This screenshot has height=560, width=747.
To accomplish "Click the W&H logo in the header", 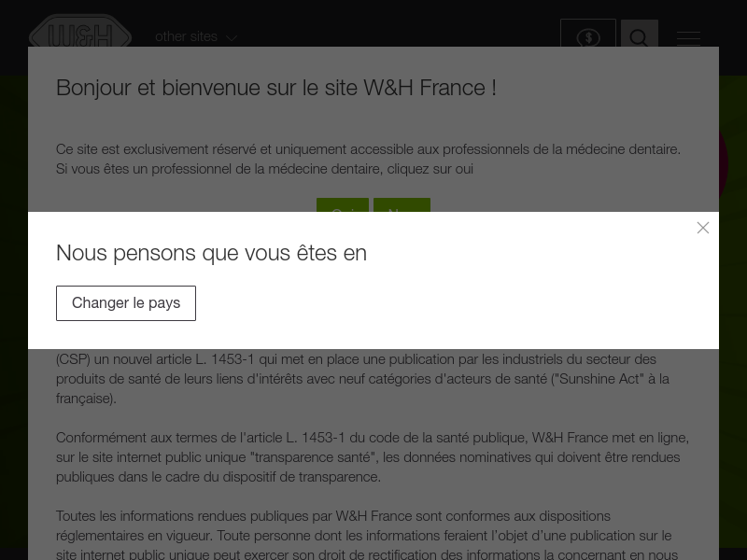I will [x=80, y=32].
